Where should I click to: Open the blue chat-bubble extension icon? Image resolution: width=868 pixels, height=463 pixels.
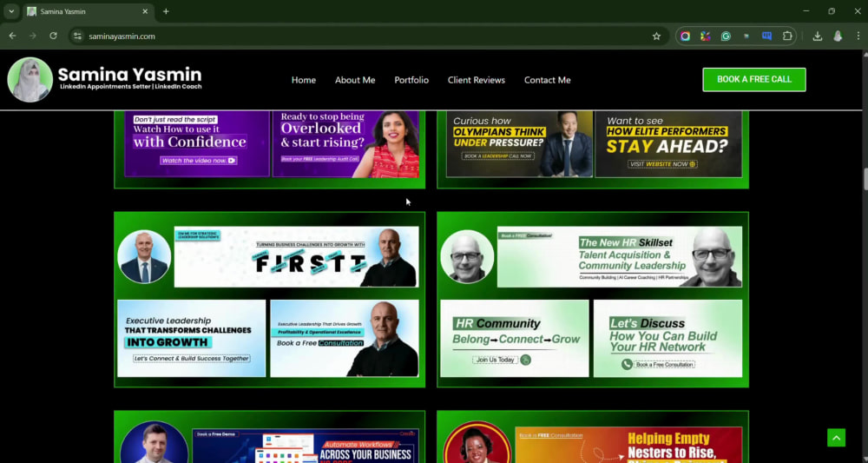tap(766, 36)
